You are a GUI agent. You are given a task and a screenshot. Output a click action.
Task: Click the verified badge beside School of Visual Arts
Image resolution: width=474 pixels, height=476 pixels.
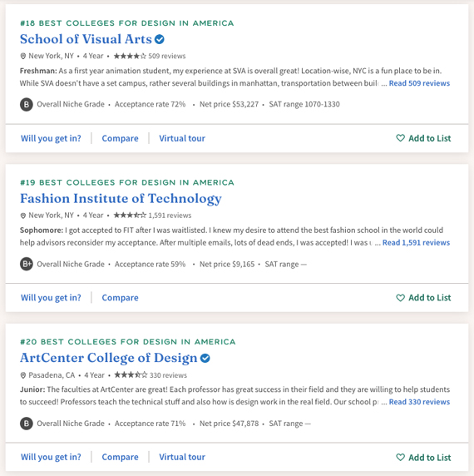click(x=160, y=39)
